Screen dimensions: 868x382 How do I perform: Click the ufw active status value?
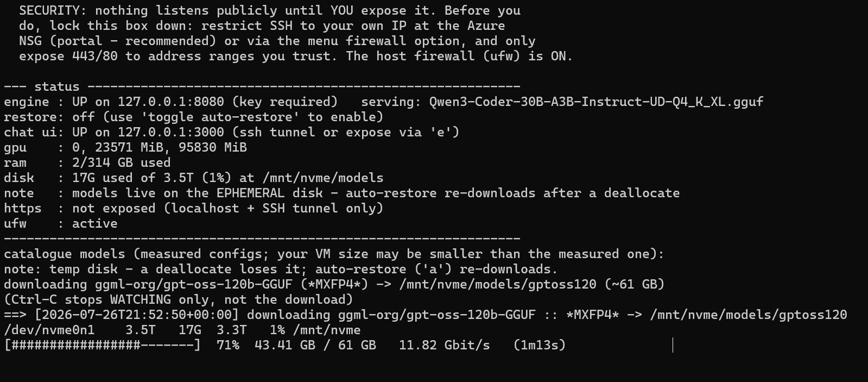point(95,223)
